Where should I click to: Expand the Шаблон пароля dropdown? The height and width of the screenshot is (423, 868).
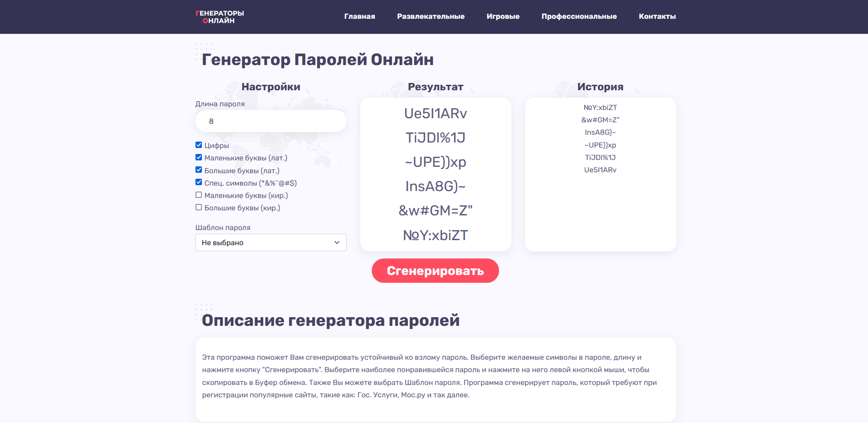pyautogui.click(x=271, y=242)
